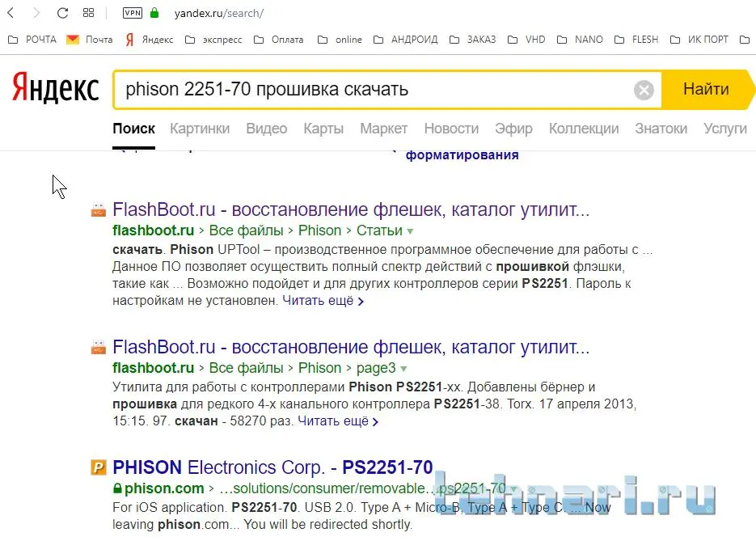This screenshot has width=756, height=541.
Task: Open the NANO bookmark folder
Action: [x=580, y=40]
